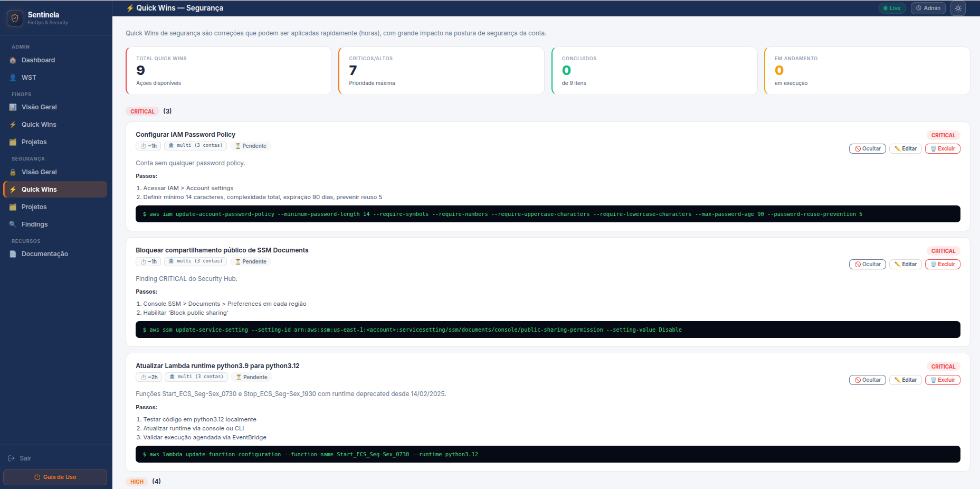Screen dimensions: 980x489
Task: Click the Segurança Visão Geral lock icon
Action: tap(13, 172)
